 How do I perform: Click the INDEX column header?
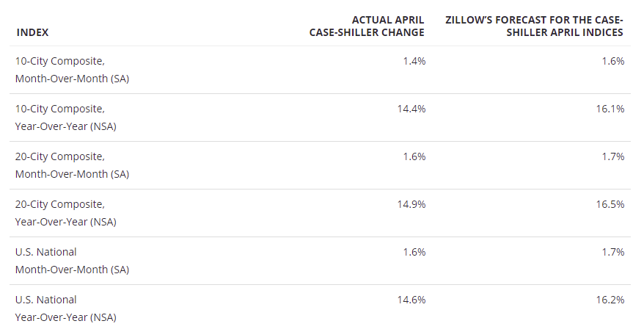(32, 32)
